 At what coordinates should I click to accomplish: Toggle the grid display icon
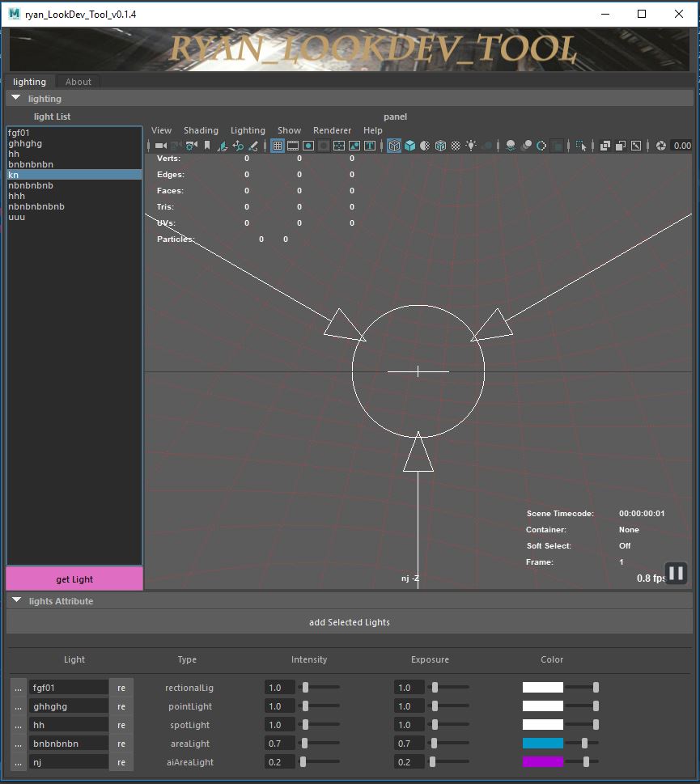point(278,146)
